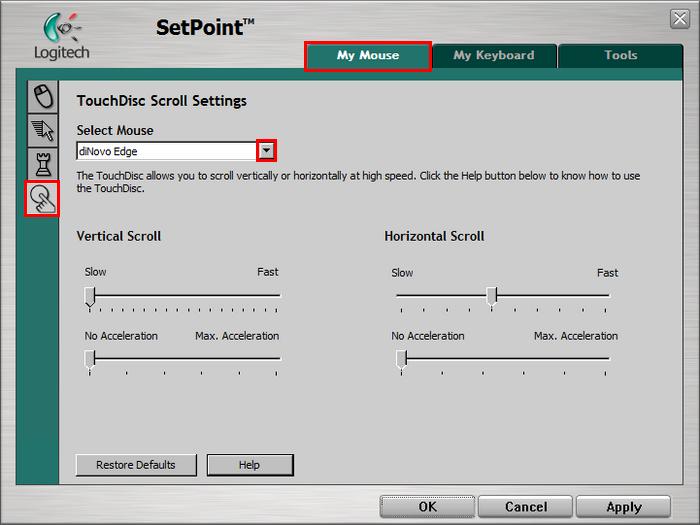Viewport: 700px width, 525px height.
Task: Confirm settings with the OK button
Action: pyautogui.click(x=427, y=507)
